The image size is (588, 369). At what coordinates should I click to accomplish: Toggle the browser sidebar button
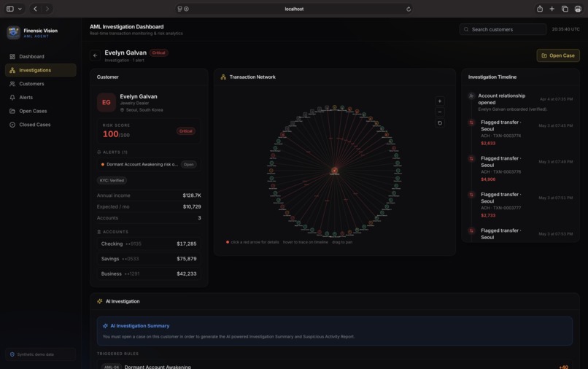10,9
